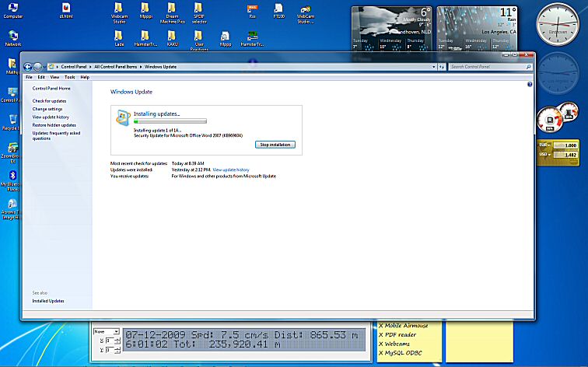Screen dimensions: 588x367
Task: Click Check for updates in sidebar
Action: (49, 101)
